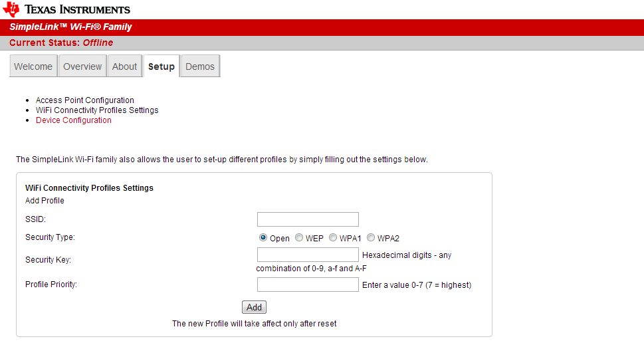Viewport: 644px width, 351px height.
Task: Click the 'Enter a value 0-7' hint
Action: pyautogui.click(x=417, y=285)
